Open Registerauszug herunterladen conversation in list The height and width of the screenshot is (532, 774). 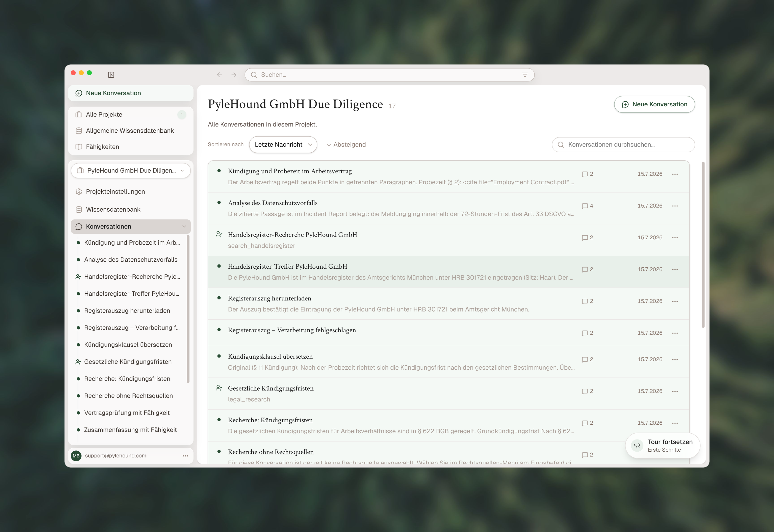449,304
